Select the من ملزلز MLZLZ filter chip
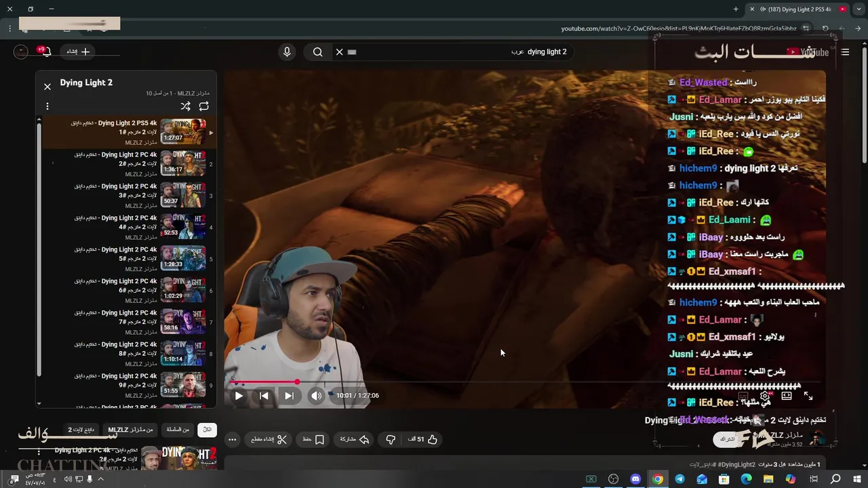Image resolution: width=868 pixels, height=488 pixels. click(130, 430)
